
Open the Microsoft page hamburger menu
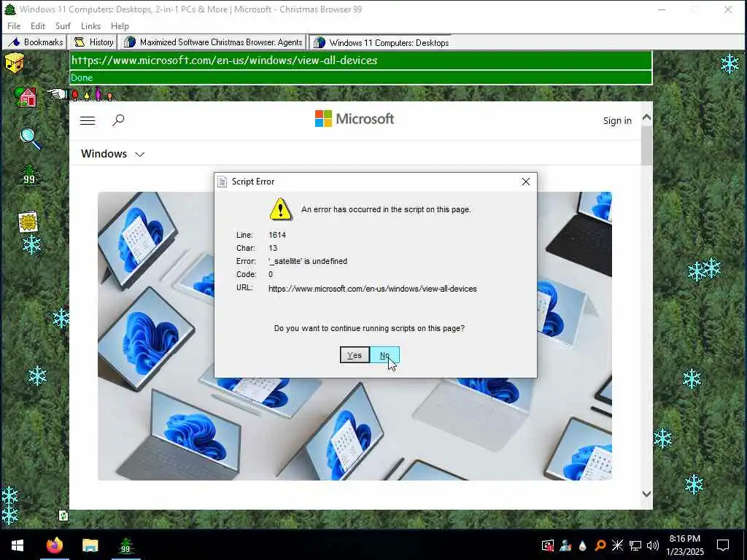(88, 120)
